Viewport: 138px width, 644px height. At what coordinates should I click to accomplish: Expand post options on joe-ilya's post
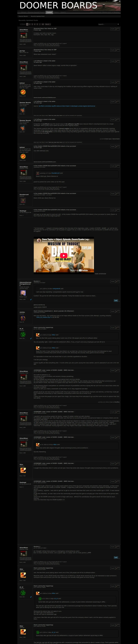tap(117, 50)
